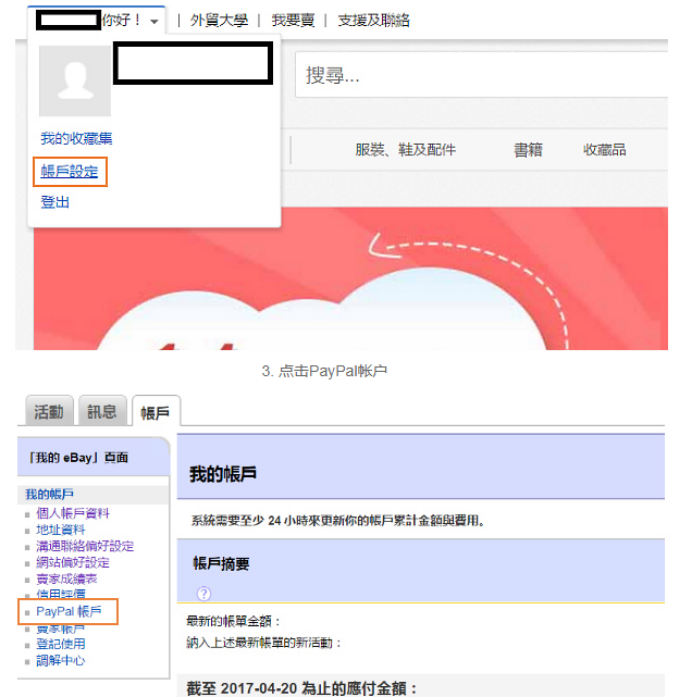
Task: Click the 我的帳戶 page heading
Action: [x=223, y=474]
